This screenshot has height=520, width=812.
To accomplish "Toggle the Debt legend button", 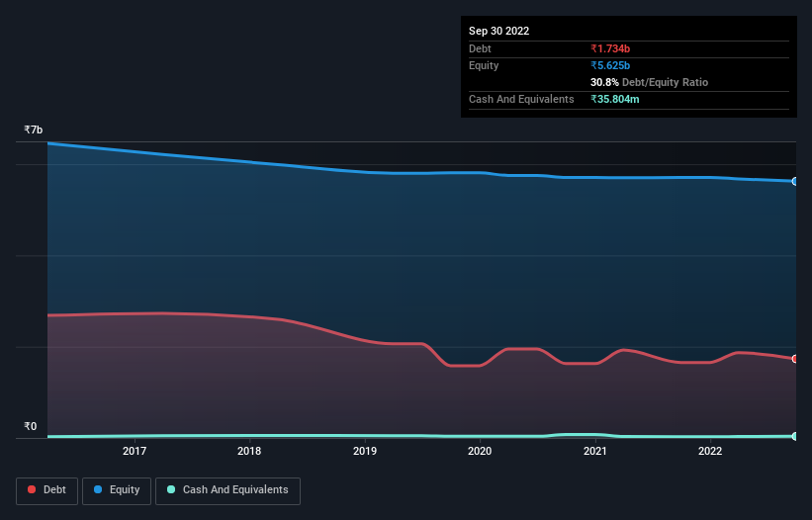I will [x=47, y=490].
